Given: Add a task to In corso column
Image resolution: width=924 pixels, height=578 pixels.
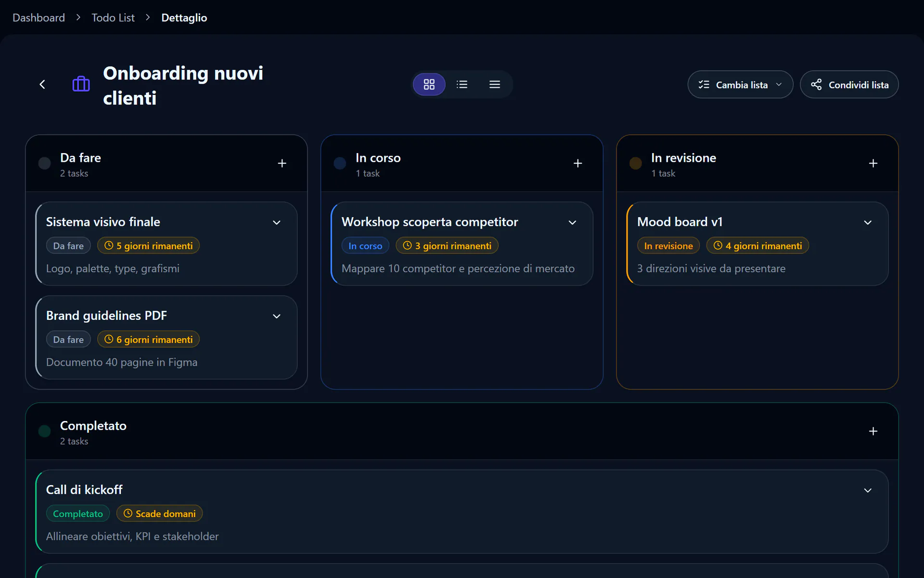Looking at the screenshot, I should [577, 163].
